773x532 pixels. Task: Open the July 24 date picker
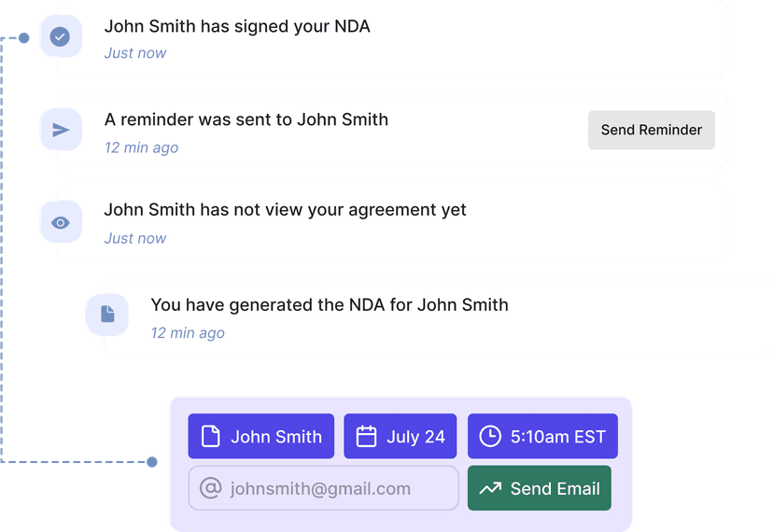pyautogui.click(x=401, y=436)
